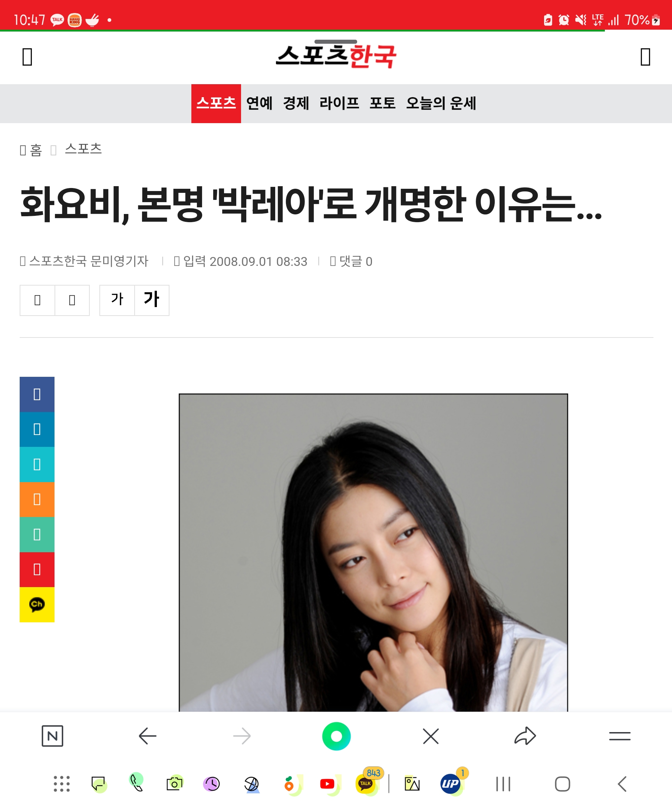The width and height of the screenshot is (672, 807).
Task: Open the yellow Kakao channel share button
Action: point(37,605)
